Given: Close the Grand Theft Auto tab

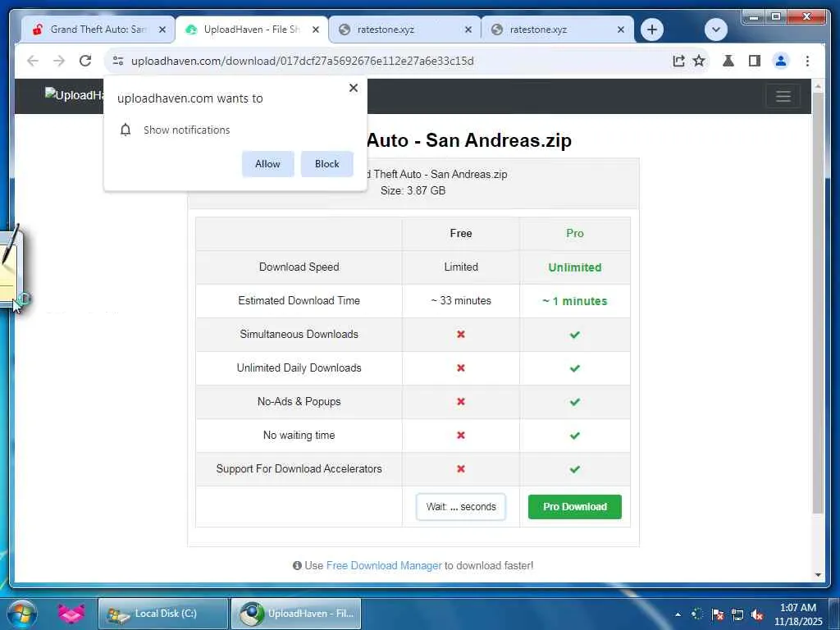Looking at the screenshot, I should [162, 30].
